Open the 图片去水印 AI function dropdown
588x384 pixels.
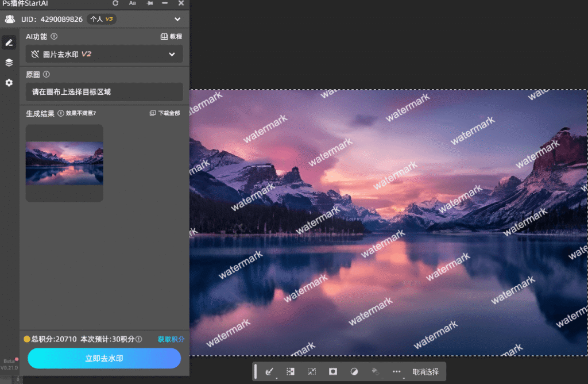coord(104,54)
